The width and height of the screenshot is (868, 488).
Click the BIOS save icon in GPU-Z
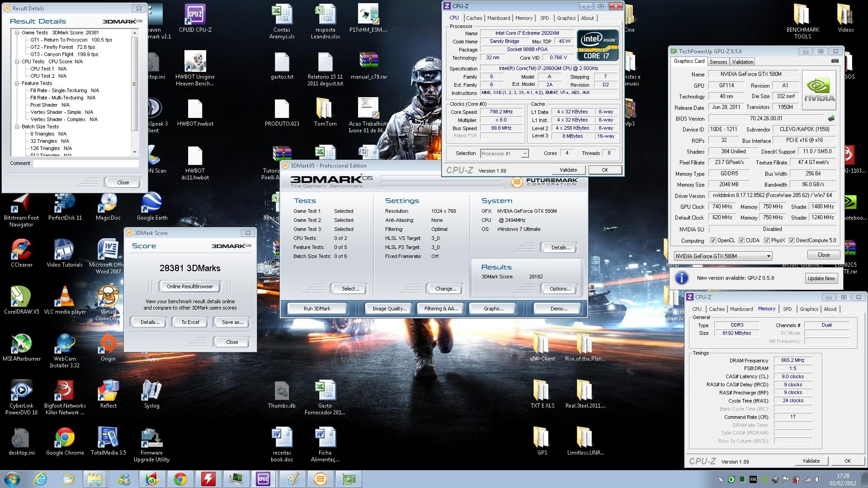pos(831,118)
